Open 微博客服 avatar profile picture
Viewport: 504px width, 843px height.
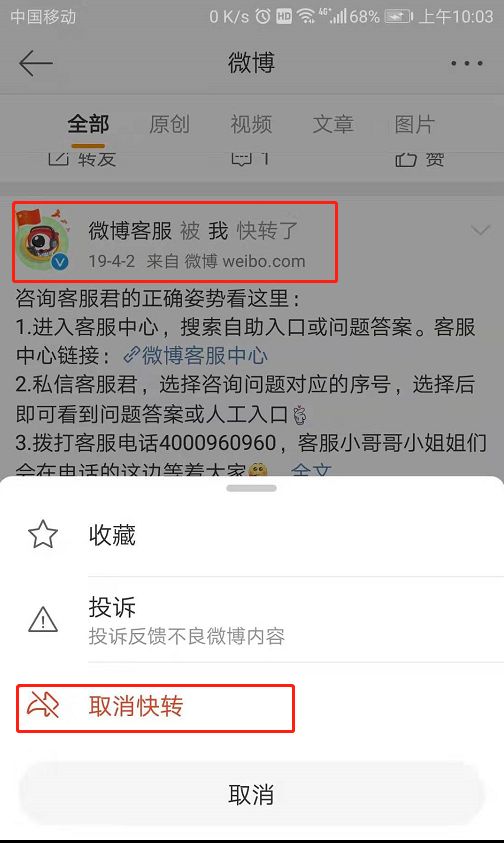tap(43, 239)
